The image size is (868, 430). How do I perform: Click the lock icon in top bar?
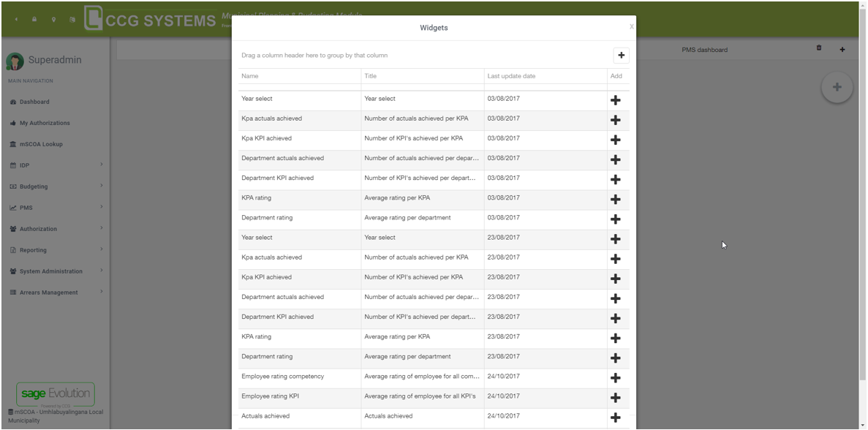click(34, 20)
